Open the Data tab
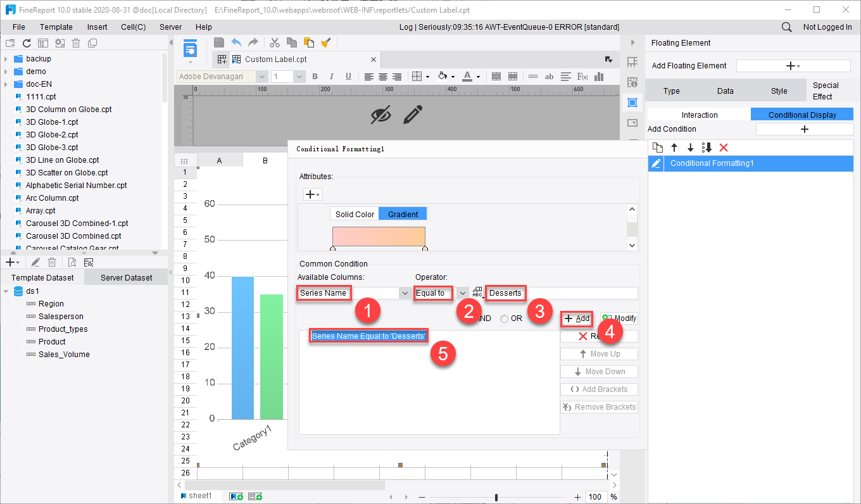The image size is (861, 504). pos(726,91)
